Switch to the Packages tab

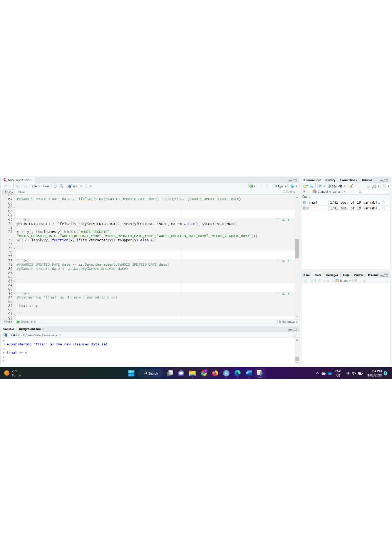pyautogui.click(x=332, y=275)
